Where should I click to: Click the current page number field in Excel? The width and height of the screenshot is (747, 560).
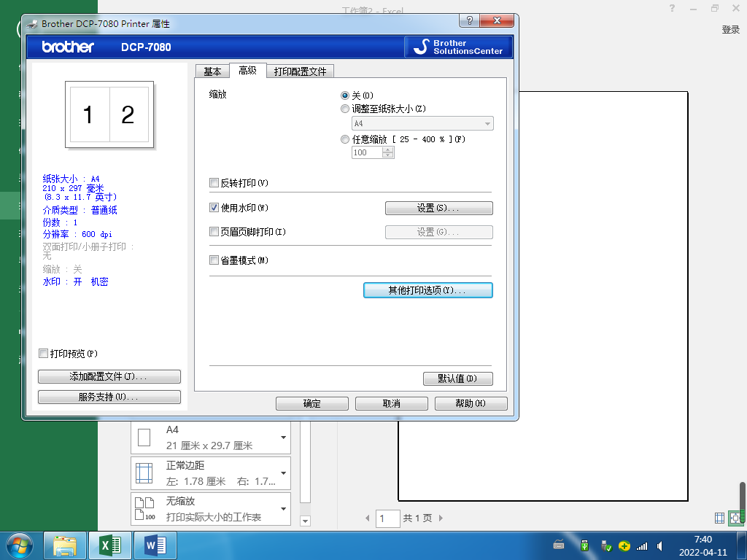tap(388, 518)
